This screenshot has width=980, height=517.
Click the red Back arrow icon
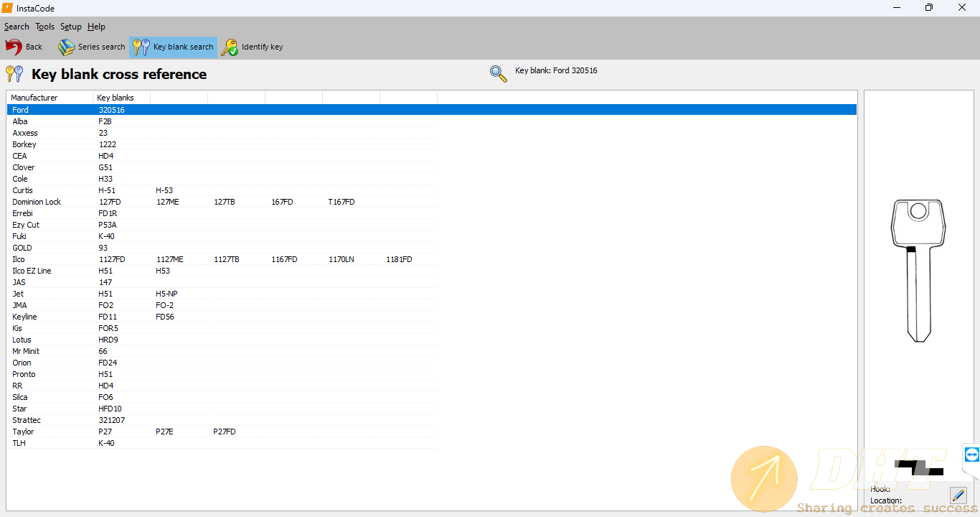pyautogui.click(x=14, y=47)
